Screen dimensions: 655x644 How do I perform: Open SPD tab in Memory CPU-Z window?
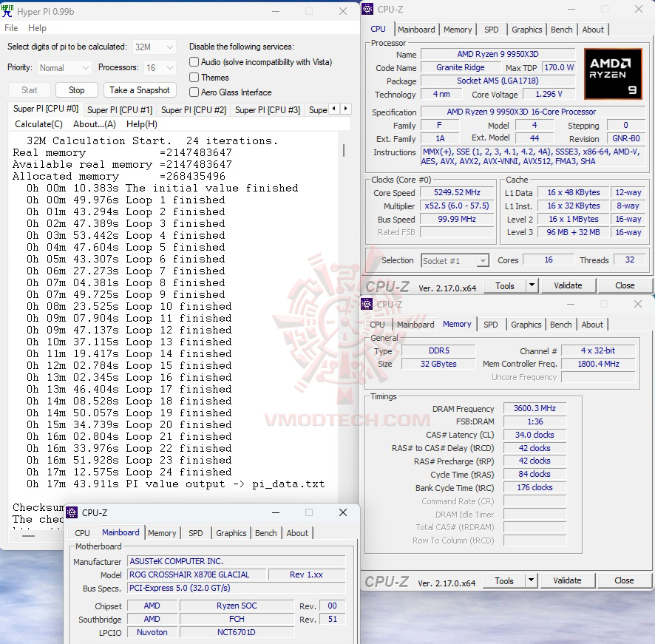click(490, 325)
